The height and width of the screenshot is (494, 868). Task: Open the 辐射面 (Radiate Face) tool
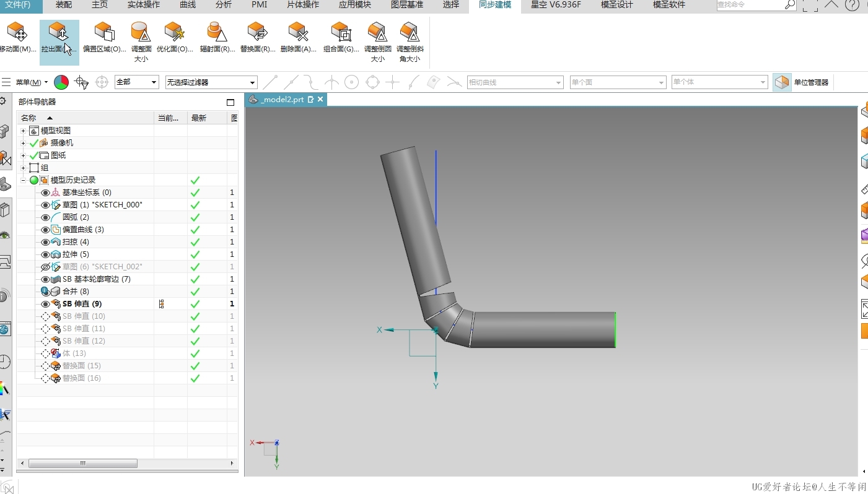[x=217, y=38]
